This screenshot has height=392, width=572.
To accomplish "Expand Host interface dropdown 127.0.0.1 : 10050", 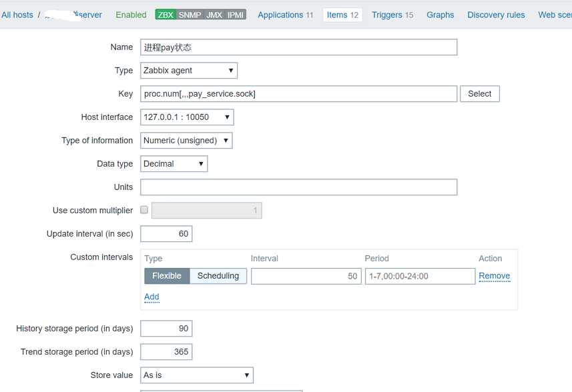I will click(x=187, y=117).
